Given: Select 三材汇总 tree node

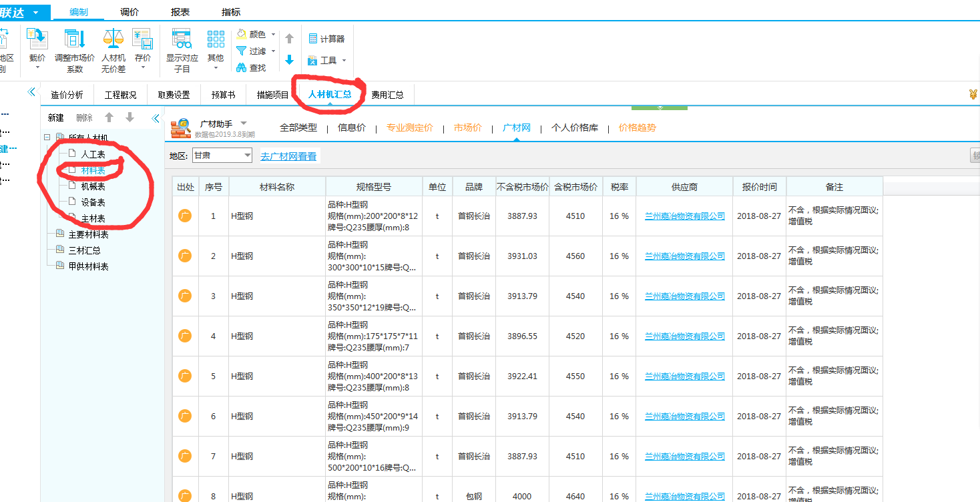Looking at the screenshot, I should click(85, 250).
